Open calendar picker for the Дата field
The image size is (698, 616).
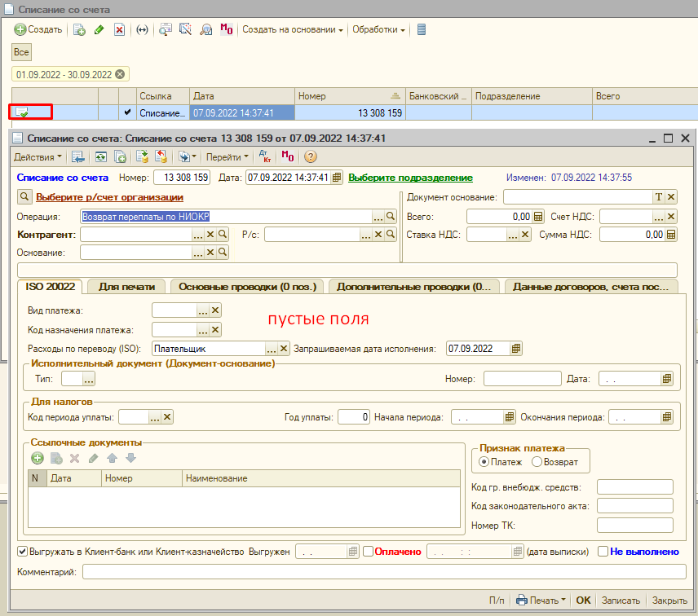click(335, 177)
